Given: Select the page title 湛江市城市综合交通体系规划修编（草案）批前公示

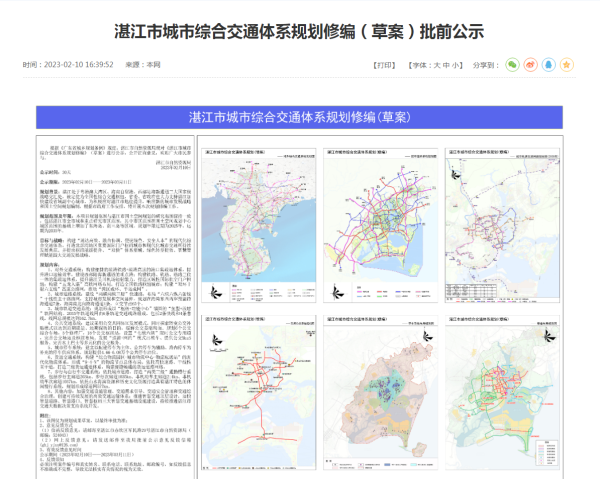Looking at the screenshot, I should coord(299,32).
